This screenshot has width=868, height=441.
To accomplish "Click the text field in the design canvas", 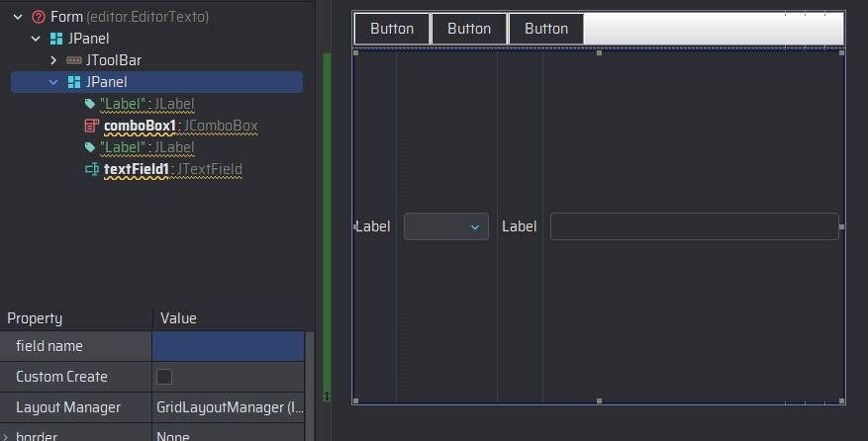I will 694,226.
